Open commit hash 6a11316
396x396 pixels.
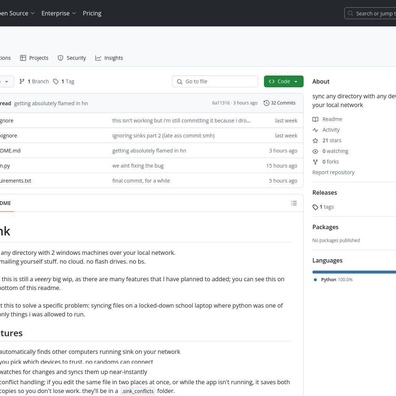tap(221, 103)
